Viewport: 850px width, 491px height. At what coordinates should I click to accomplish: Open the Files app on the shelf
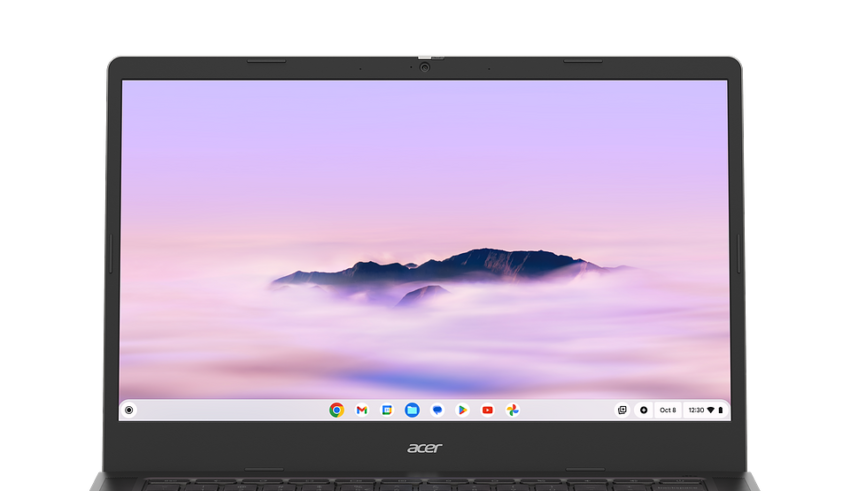pyautogui.click(x=412, y=410)
